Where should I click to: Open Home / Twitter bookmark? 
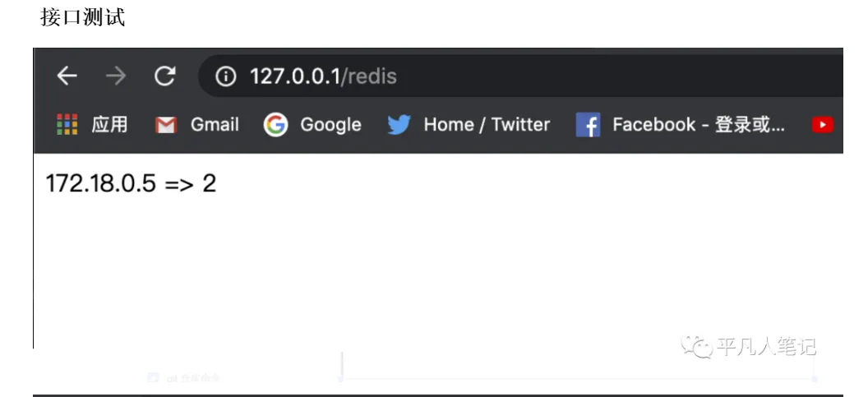487,125
